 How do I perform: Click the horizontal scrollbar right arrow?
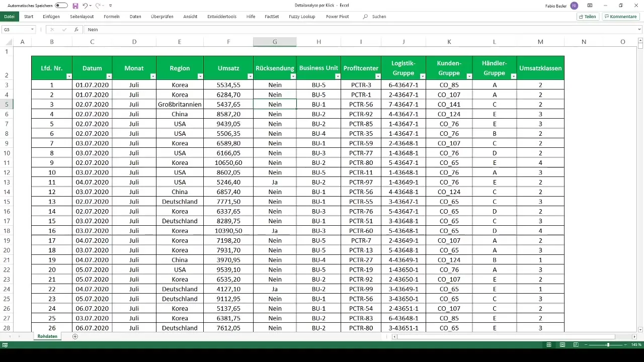click(633, 336)
